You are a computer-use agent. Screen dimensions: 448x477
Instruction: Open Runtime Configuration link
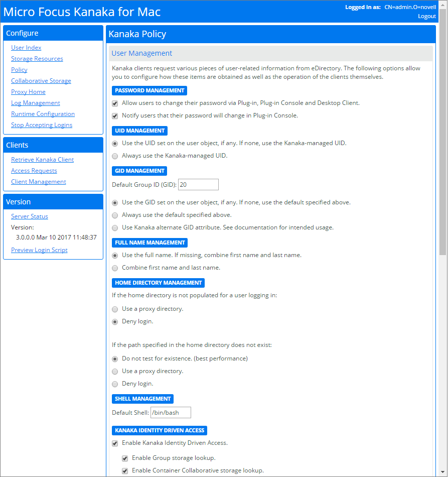click(43, 114)
